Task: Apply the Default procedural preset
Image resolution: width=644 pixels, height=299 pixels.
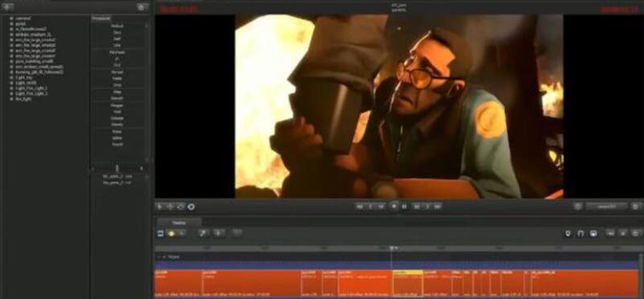Action: click(117, 26)
